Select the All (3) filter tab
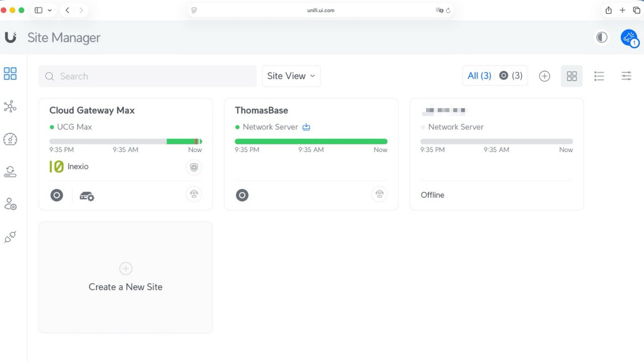This screenshot has width=644, height=362. tap(479, 76)
